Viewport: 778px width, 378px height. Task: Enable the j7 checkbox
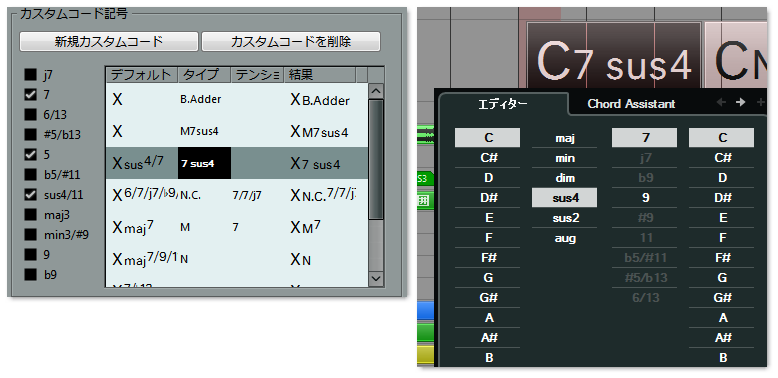(31, 75)
